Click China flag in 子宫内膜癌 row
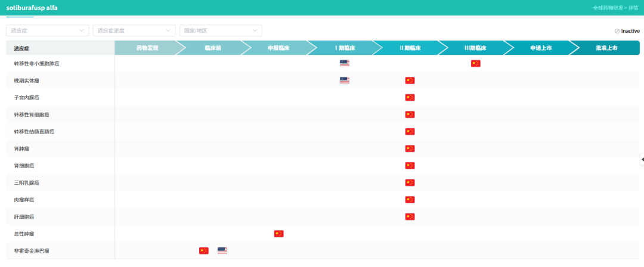 [410, 97]
